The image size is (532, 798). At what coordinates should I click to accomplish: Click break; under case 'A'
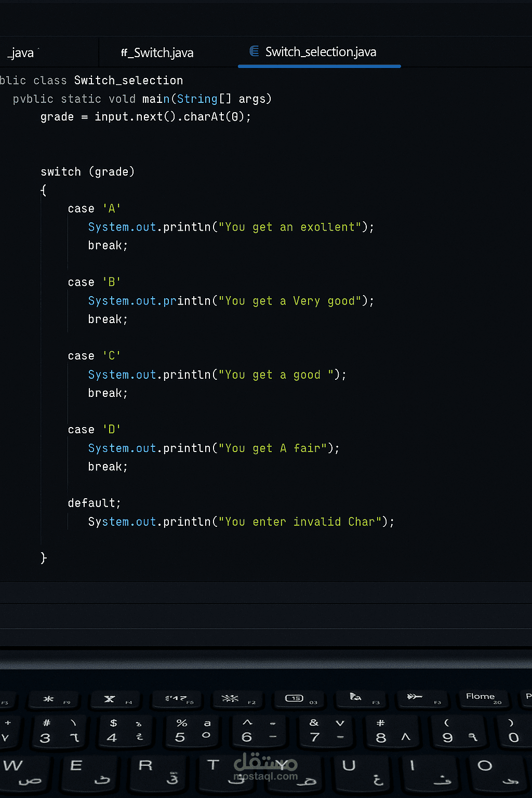108,245
